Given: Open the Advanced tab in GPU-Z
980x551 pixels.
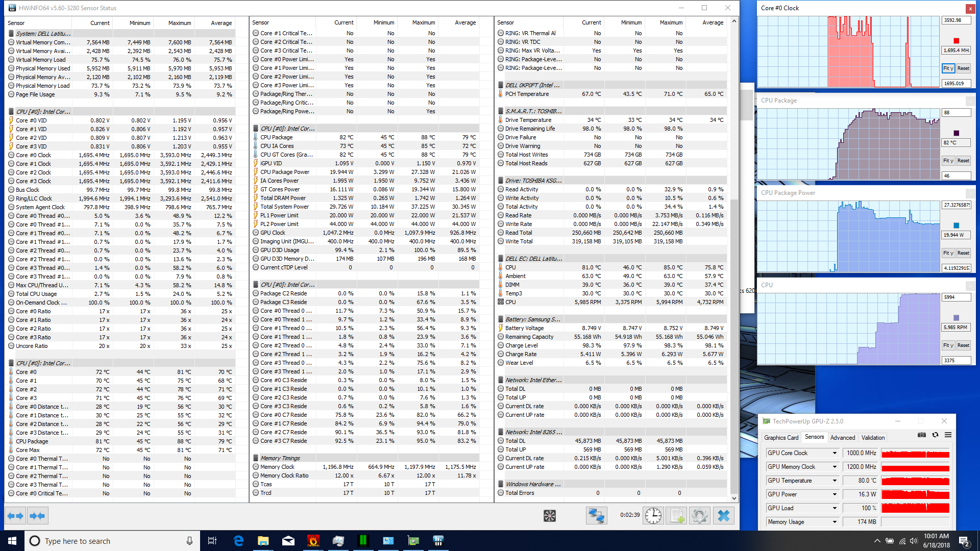Looking at the screenshot, I should click(842, 438).
